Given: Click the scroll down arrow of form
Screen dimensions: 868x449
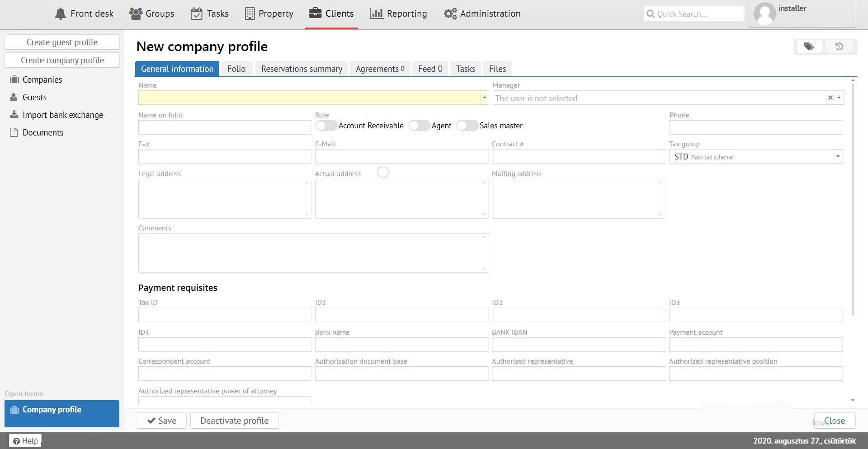Looking at the screenshot, I should 853,400.
